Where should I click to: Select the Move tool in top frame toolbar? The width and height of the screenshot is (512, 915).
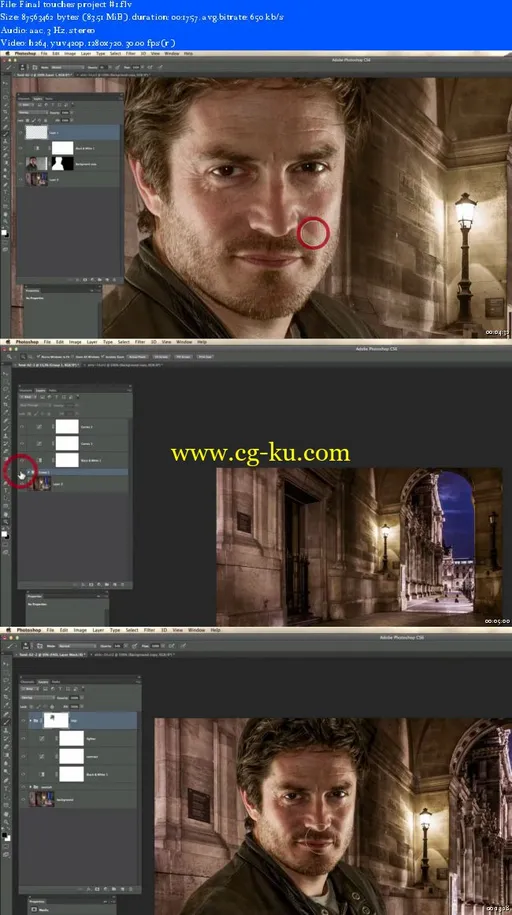[6, 83]
